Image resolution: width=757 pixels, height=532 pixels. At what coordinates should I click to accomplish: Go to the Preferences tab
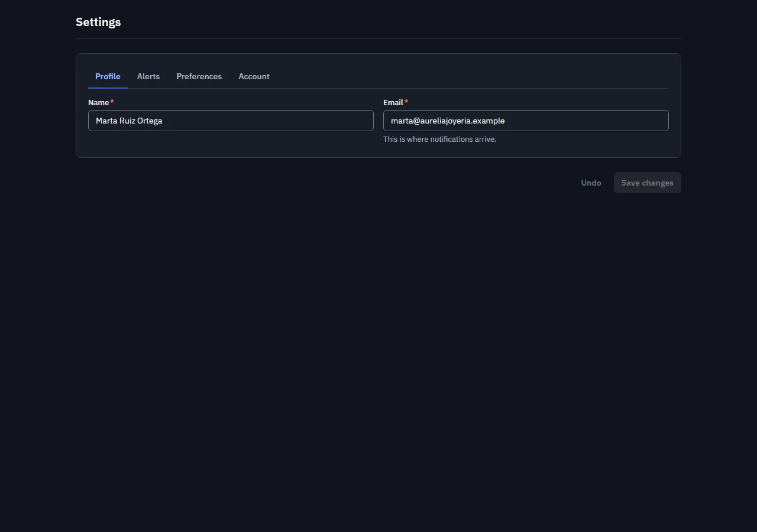(x=199, y=76)
